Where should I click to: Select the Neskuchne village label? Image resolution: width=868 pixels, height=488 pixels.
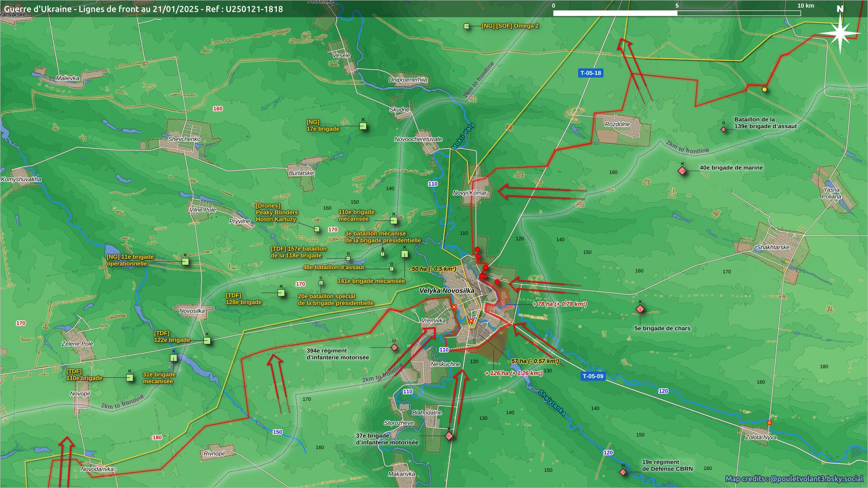[445, 364]
